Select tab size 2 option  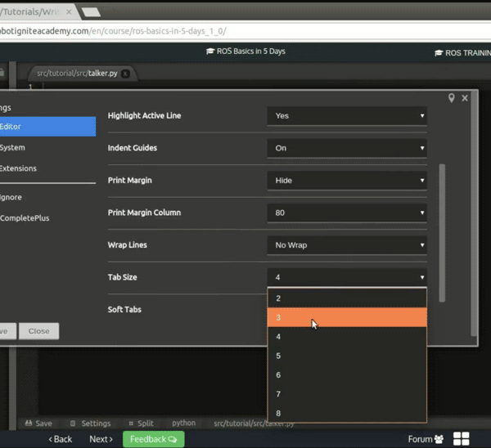coord(347,298)
